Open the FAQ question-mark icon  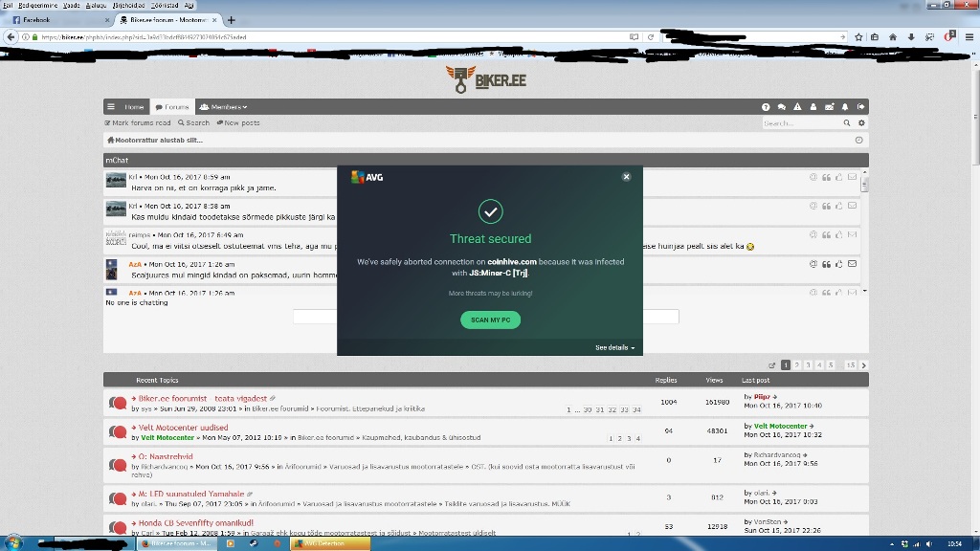(766, 107)
